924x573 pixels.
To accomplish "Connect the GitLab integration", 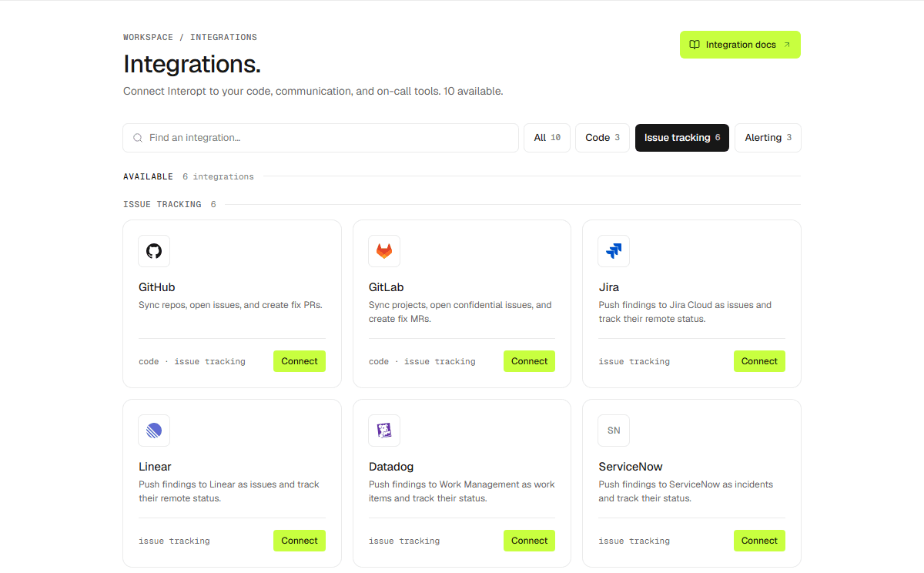I will click(530, 361).
